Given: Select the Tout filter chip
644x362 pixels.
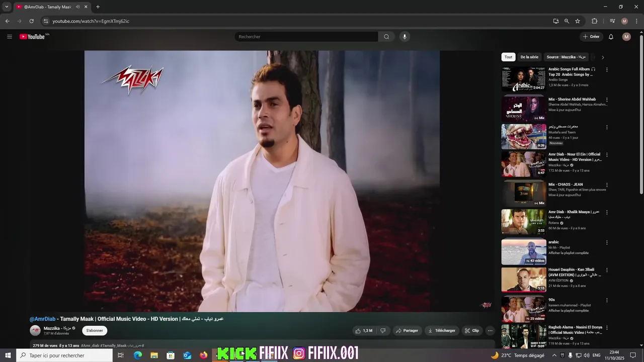Looking at the screenshot, I should click(508, 57).
